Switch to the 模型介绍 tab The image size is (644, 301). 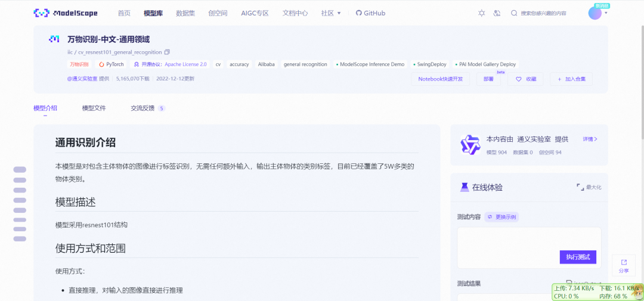(x=45, y=108)
